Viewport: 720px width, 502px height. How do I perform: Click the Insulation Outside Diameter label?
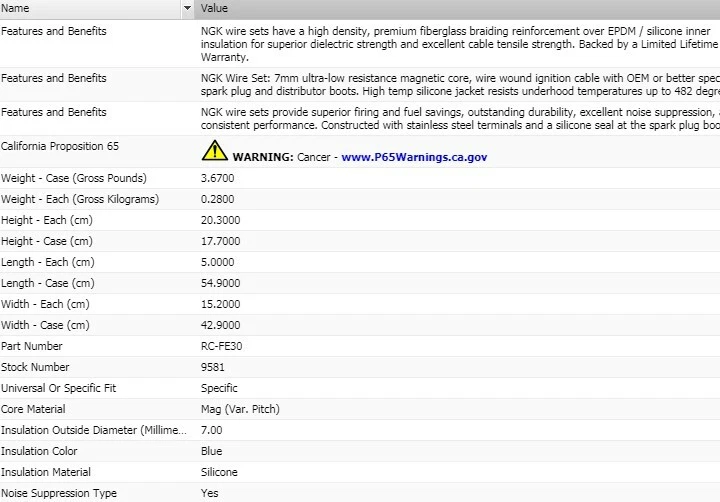tap(94, 430)
